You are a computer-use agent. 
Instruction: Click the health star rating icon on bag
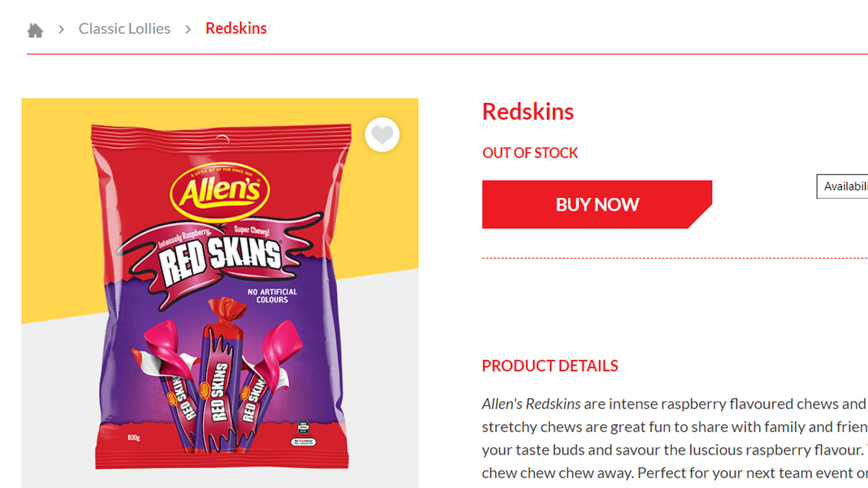pyautogui.click(x=303, y=427)
